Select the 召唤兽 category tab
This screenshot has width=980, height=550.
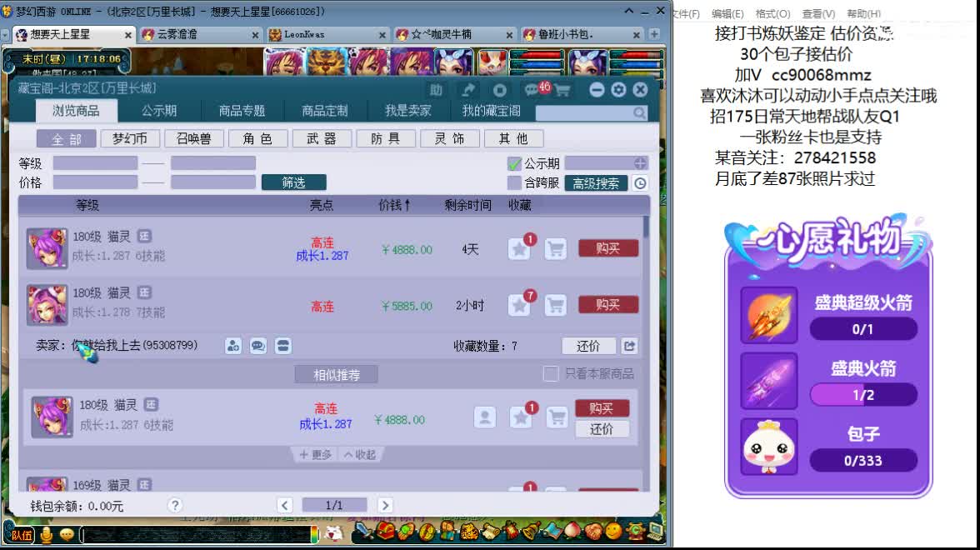194,138
